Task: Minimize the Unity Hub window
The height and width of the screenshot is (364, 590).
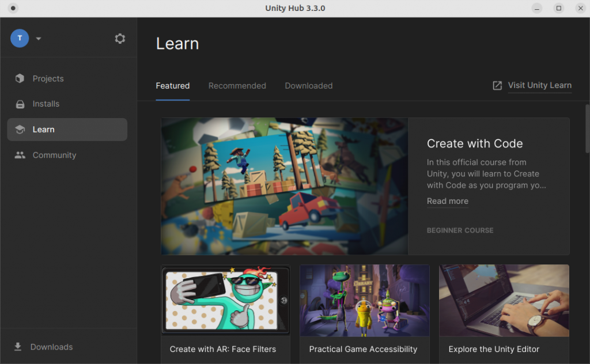Action: (x=537, y=8)
